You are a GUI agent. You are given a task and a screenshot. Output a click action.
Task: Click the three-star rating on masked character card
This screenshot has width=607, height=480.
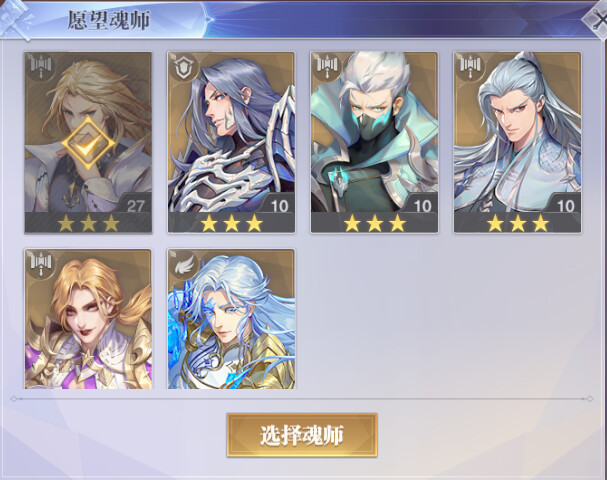(374, 223)
